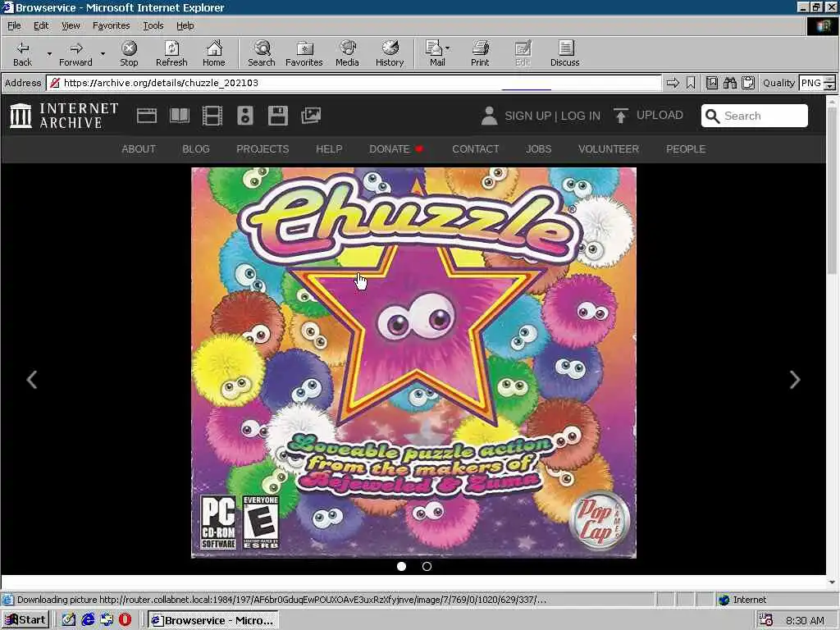Click the UPLOAD link

[x=648, y=115]
